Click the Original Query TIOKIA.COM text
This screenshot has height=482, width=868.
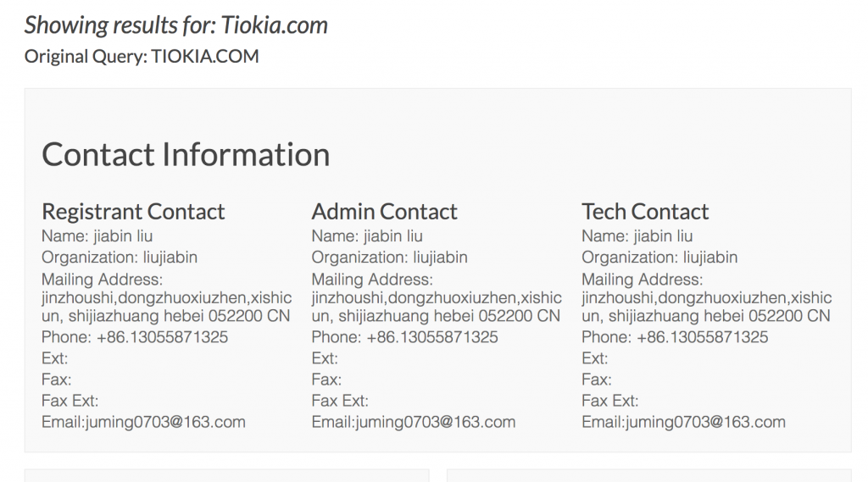point(142,57)
